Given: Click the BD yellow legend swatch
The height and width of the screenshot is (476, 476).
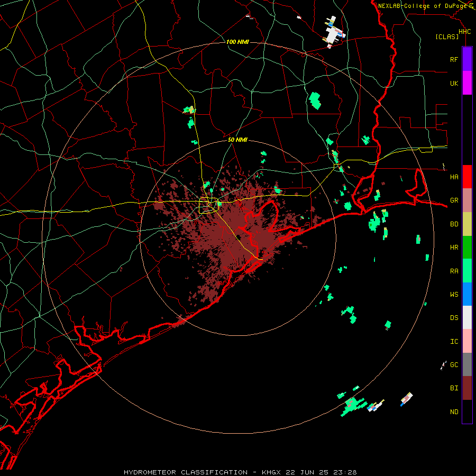Looking at the screenshot, I should pyautogui.click(x=467, y=224).
